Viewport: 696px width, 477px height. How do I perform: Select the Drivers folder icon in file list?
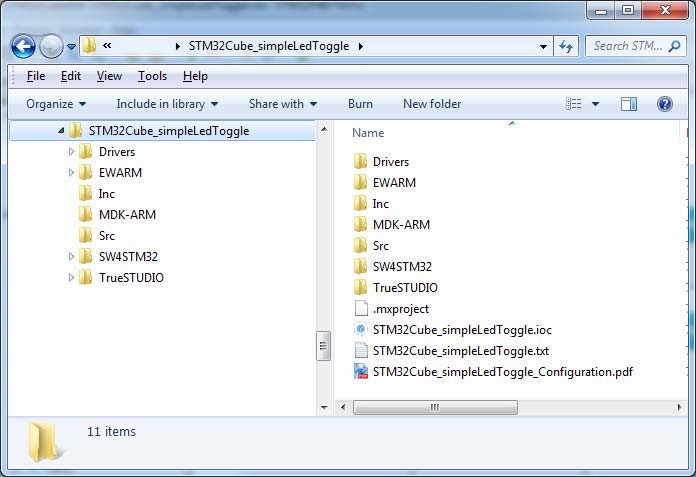click(360, 162)
